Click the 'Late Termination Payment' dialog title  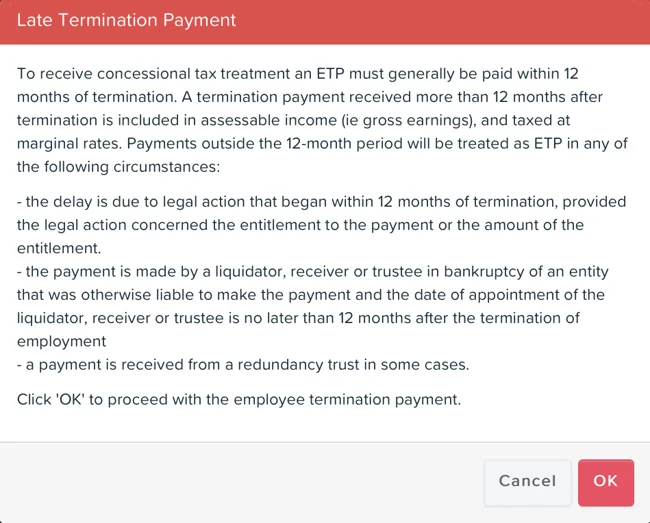pos(126,20)
